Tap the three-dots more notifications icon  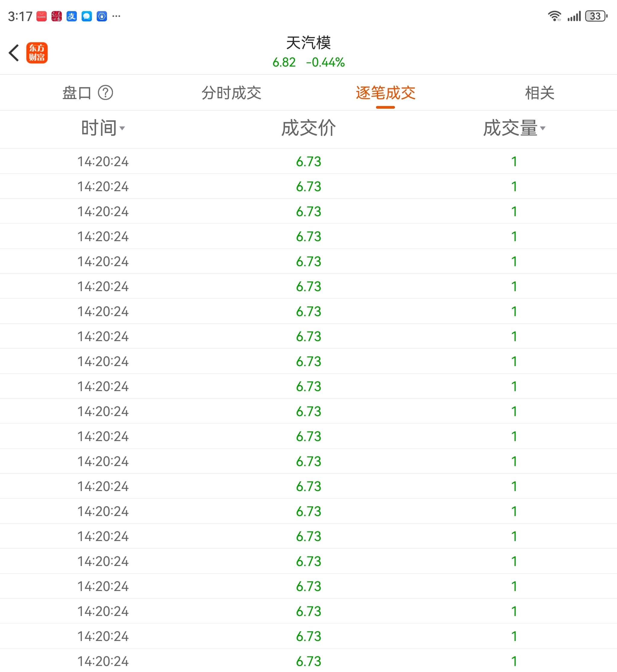(x=116, y=16)
